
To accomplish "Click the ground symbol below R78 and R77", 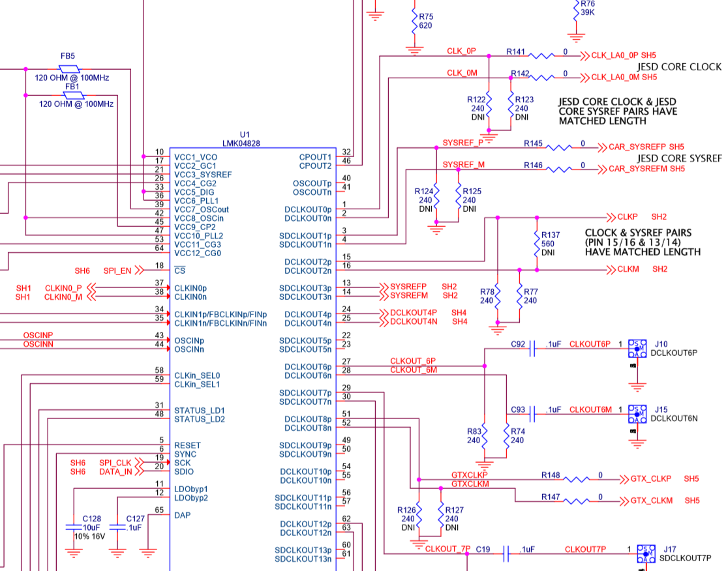I will (x=497, y=330).
